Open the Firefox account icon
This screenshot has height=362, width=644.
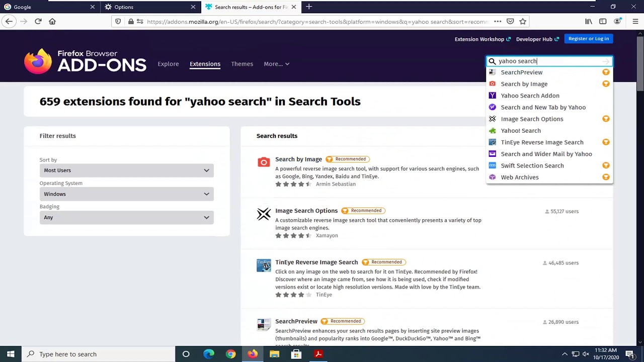click(617, 22)
